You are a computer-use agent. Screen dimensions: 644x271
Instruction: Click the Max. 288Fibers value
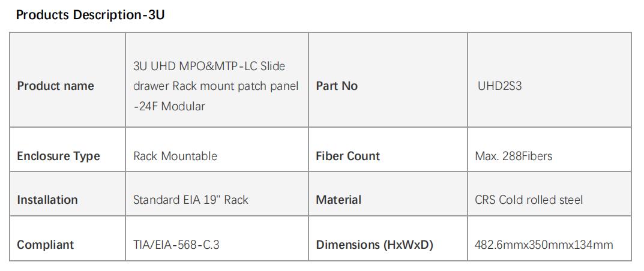513,156
